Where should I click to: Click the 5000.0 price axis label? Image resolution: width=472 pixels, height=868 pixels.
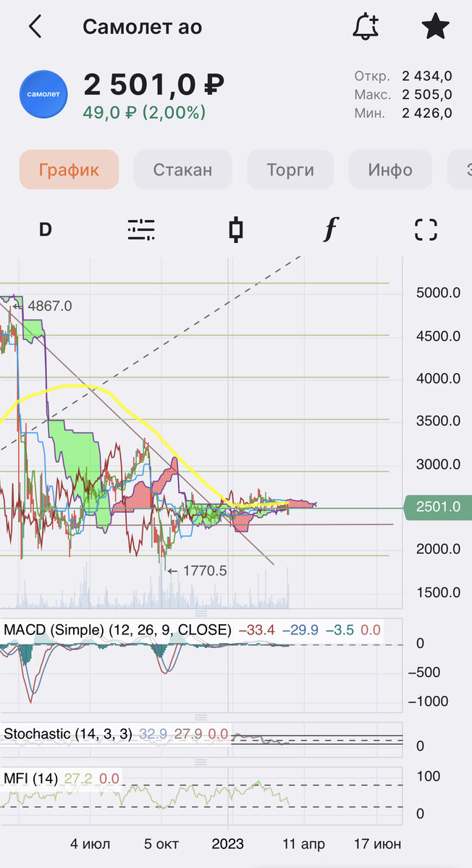(438, 293)
